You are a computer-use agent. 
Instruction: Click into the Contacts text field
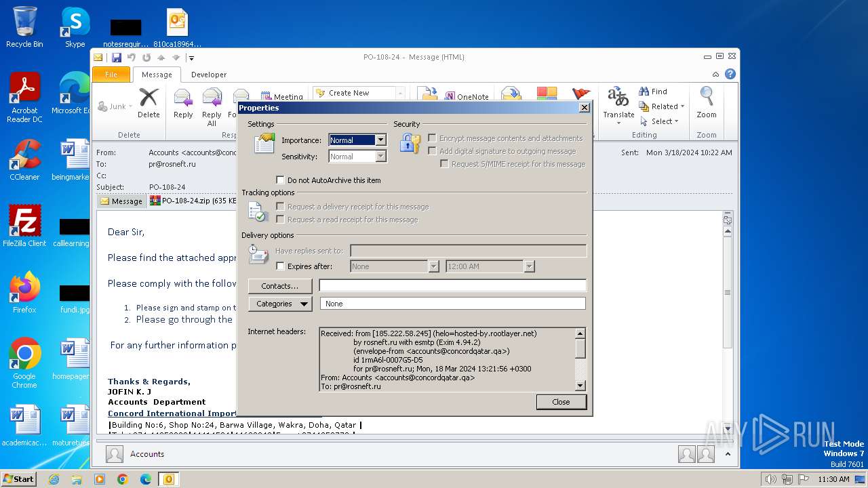[x=452, y=285]
